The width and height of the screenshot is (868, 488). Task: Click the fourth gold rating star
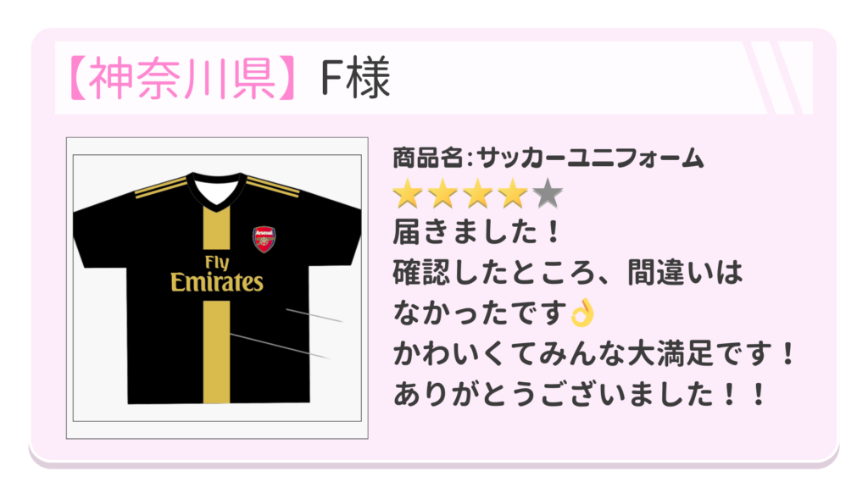click(512, 193)
